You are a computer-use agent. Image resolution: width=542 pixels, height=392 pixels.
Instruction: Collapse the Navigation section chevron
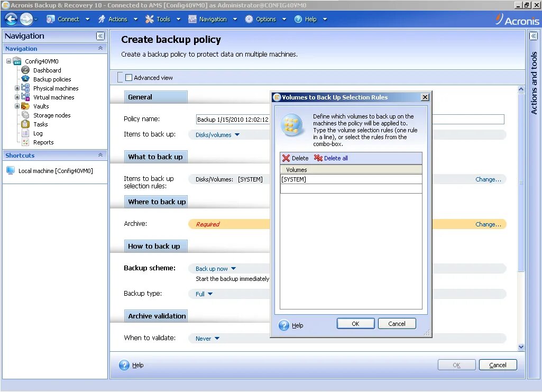click(100, 48)
